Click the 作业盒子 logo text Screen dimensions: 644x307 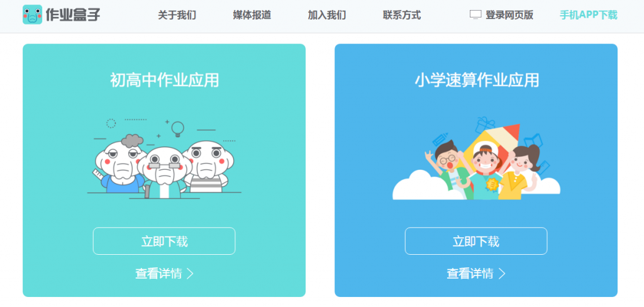coord(73,15)
